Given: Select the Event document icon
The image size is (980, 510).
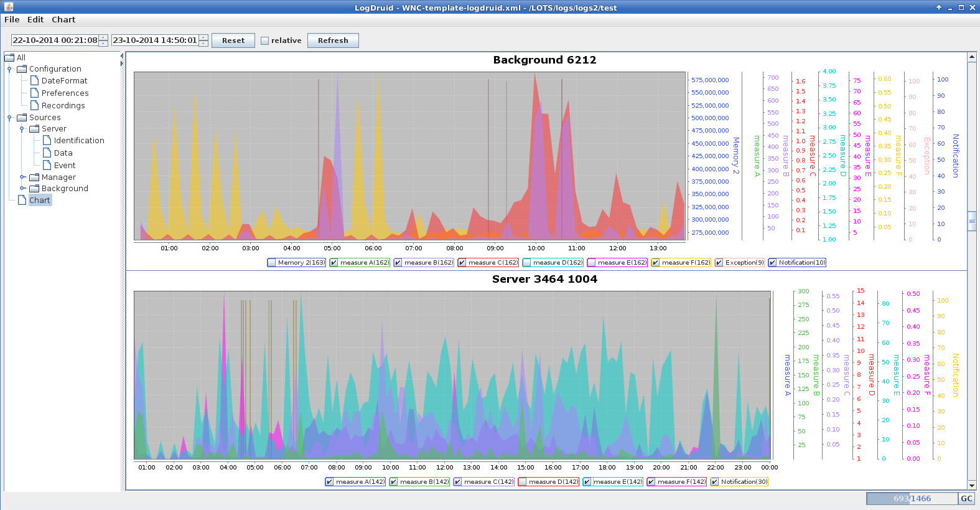Looking at the screenshot, I should click(x=47, y=166).
